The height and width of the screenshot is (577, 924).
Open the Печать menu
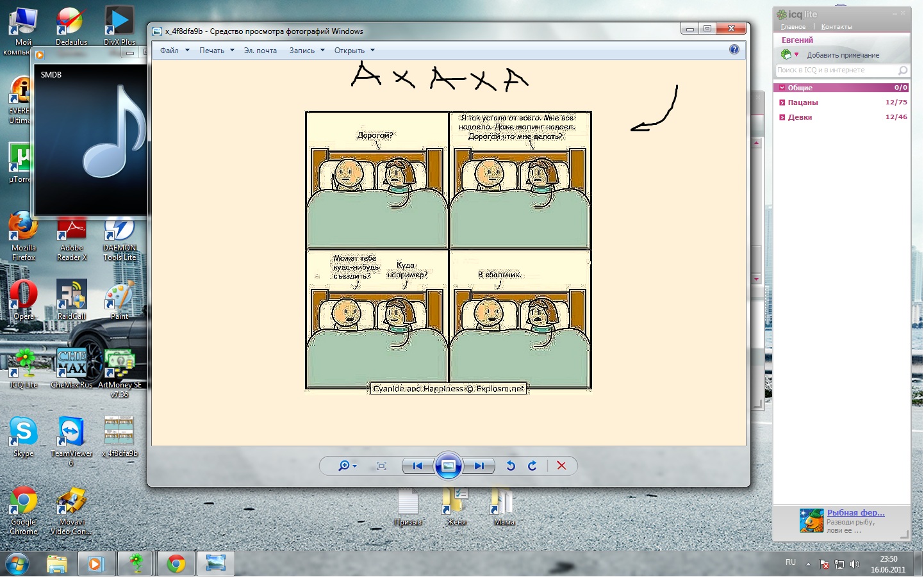point(211,51)
